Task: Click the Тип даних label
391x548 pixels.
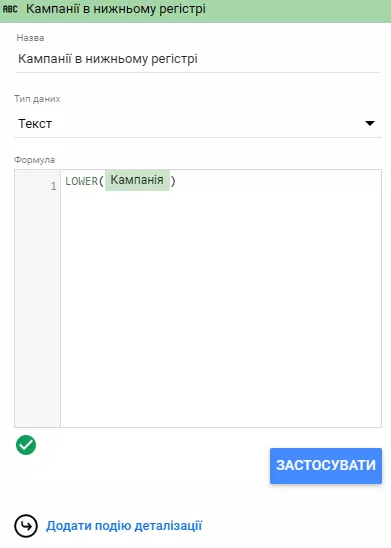Action: pos(37,99)
